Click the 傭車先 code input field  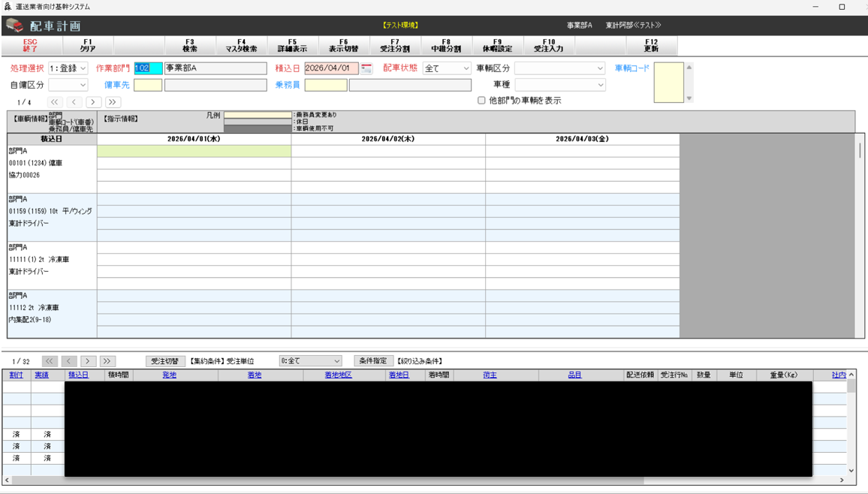(x=148, y=85)
